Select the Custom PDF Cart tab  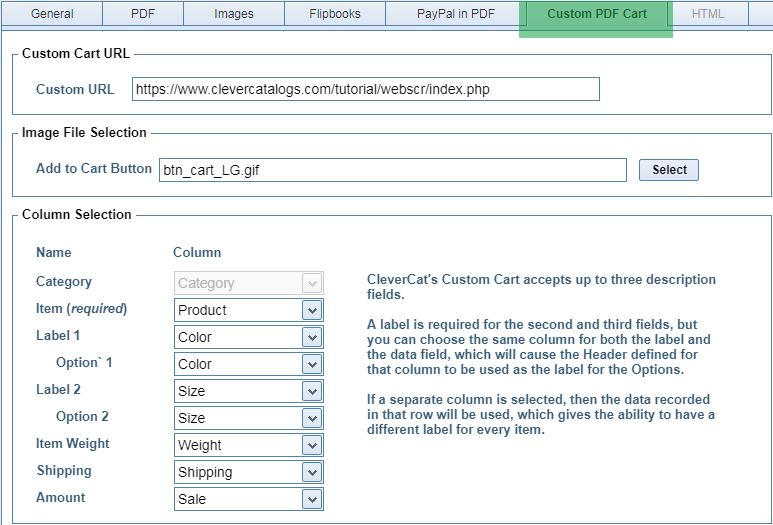[x=596, y=14]
